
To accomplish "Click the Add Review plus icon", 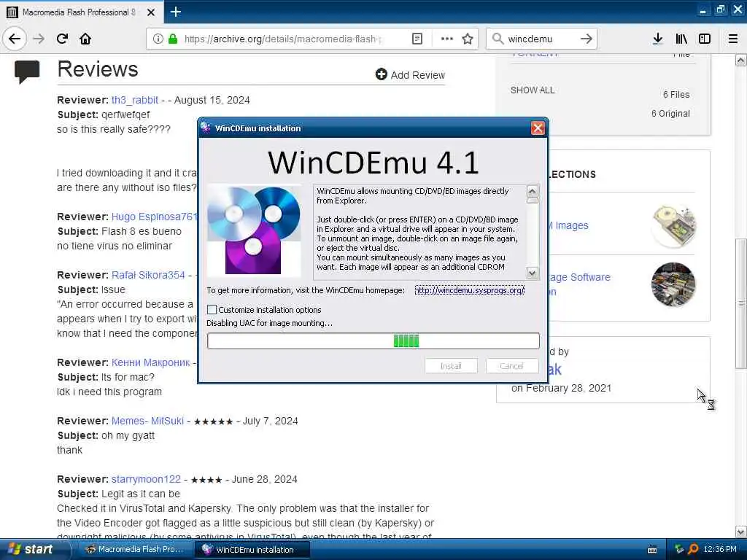I will click(x=381, y=74).
